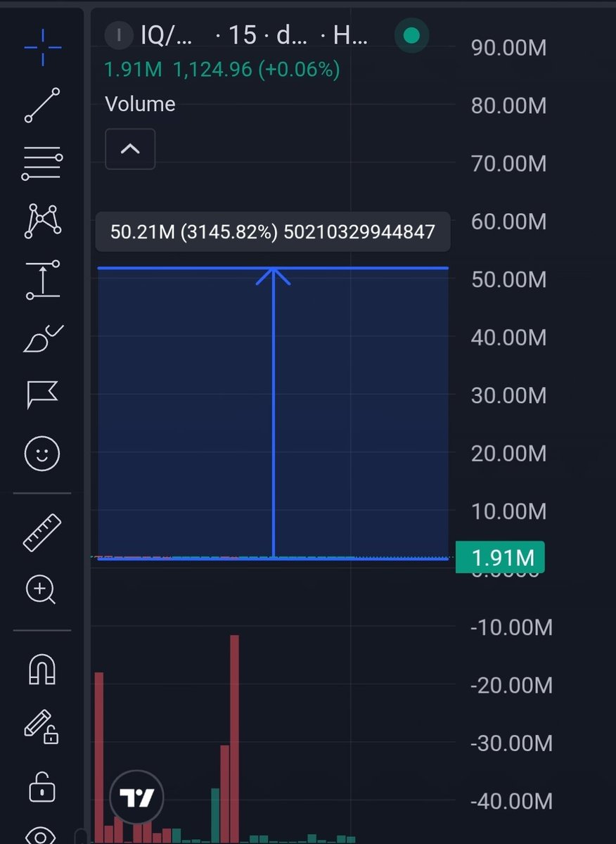
Task: Click the TradingView logo badge
Action: 137,798
